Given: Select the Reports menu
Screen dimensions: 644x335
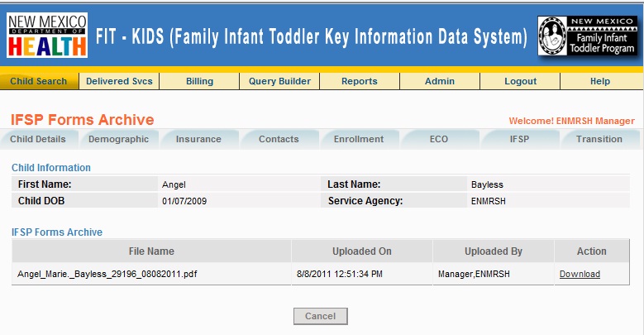Looking at the screenshot, I should pos(359,81).
